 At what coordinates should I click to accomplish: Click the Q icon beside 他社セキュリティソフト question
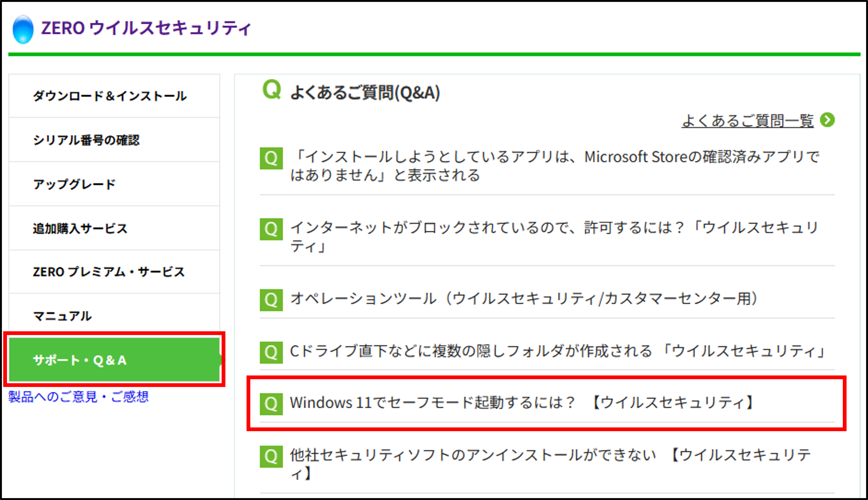(x=271, y=457)
